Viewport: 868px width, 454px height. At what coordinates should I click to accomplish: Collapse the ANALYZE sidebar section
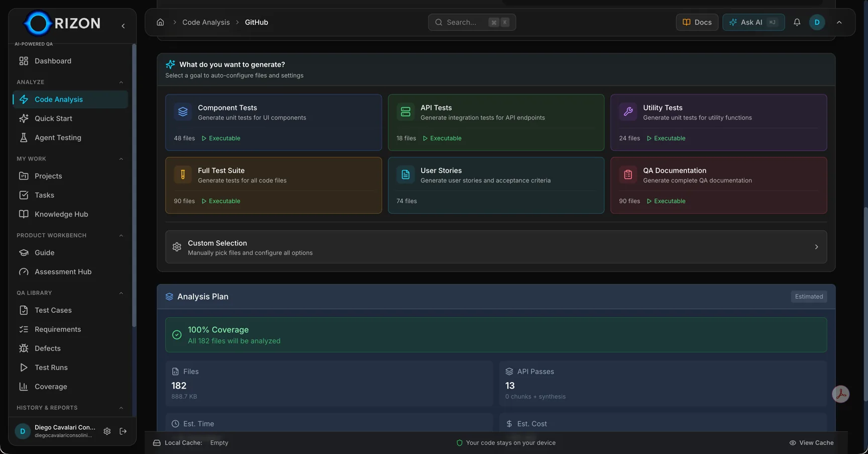pos(121,82)
